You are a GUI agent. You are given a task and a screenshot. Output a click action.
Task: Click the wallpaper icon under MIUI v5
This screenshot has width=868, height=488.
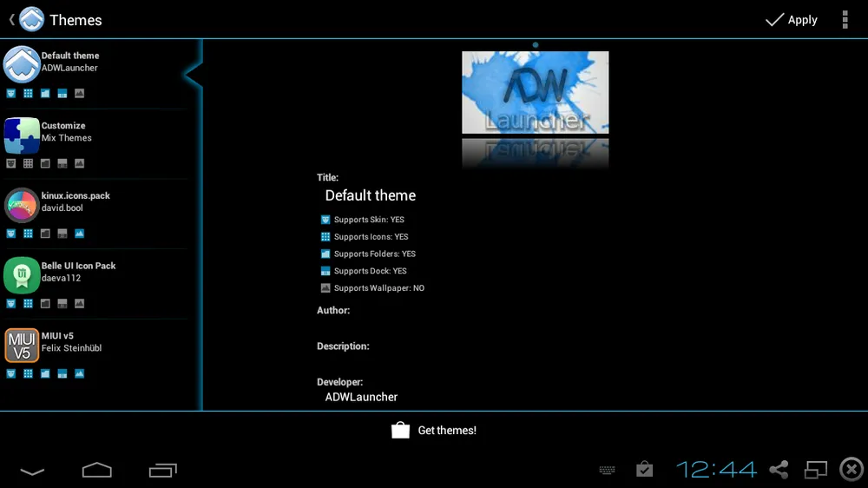point(80,373)
